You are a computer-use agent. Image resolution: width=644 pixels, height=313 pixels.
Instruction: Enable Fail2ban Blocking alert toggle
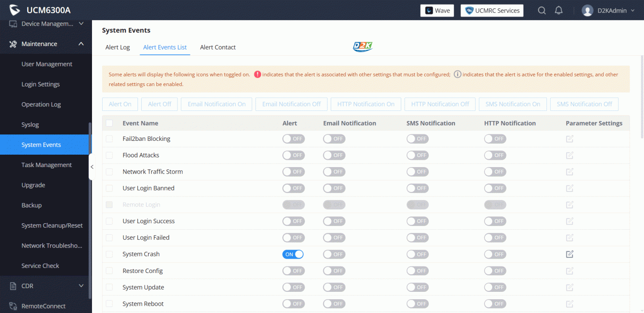pos(293,139)
